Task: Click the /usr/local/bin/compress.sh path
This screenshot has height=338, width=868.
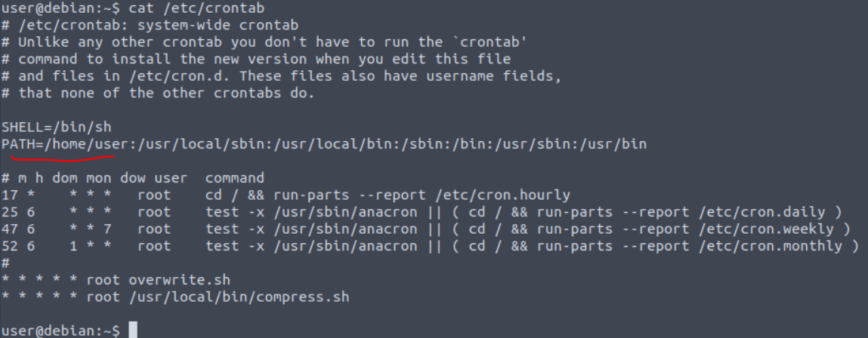Action: coord(239,297)
